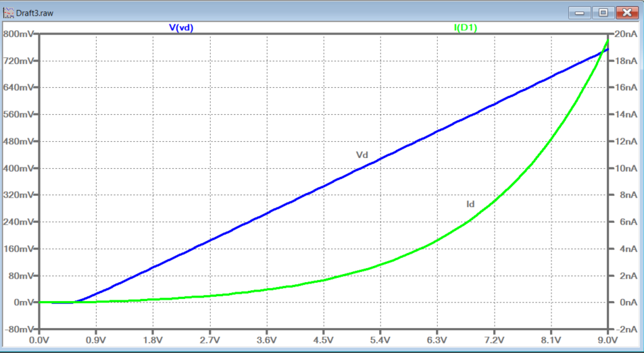Click the 14nA right axis label
This screenshot has height=353, width=644.
click(x=624, y=114)
